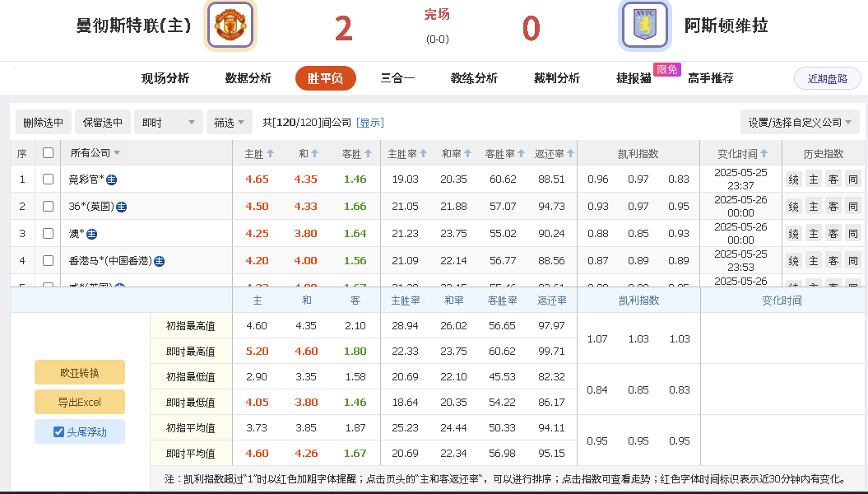Check the select-all checkbox in table header
The height and width of the screenshot is (494, 868).
click(48, 152)
